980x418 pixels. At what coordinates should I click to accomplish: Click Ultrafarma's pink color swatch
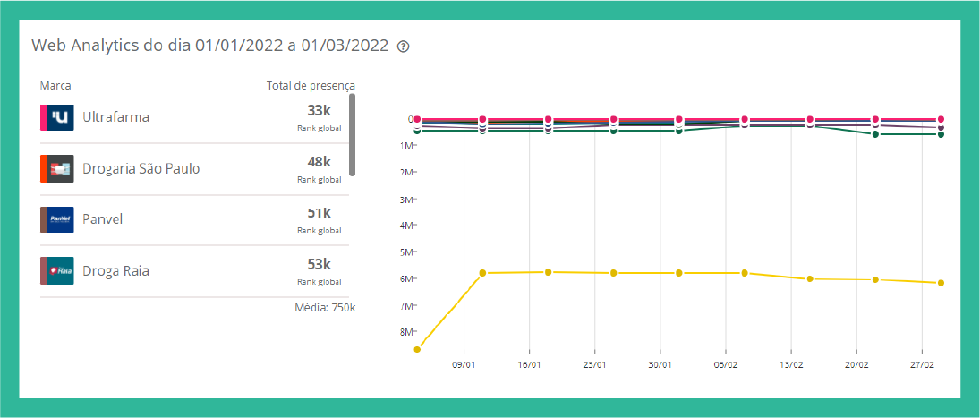tap(43, 117)
